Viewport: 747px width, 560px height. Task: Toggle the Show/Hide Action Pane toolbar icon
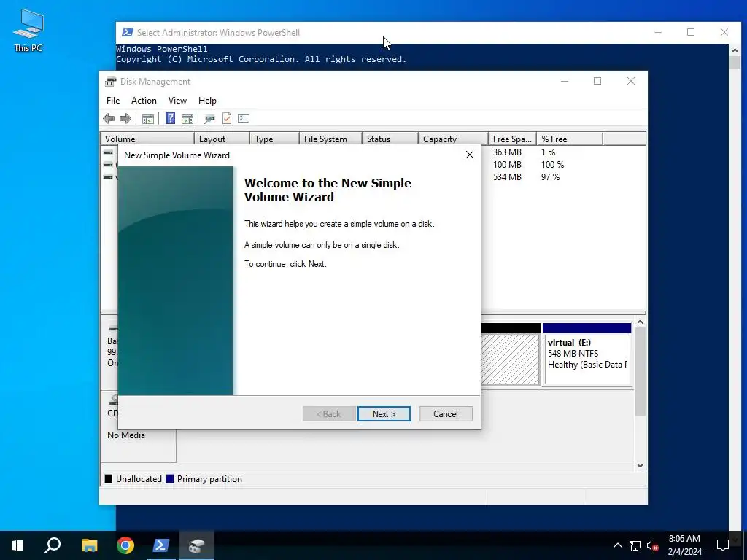tap(187, 119)
